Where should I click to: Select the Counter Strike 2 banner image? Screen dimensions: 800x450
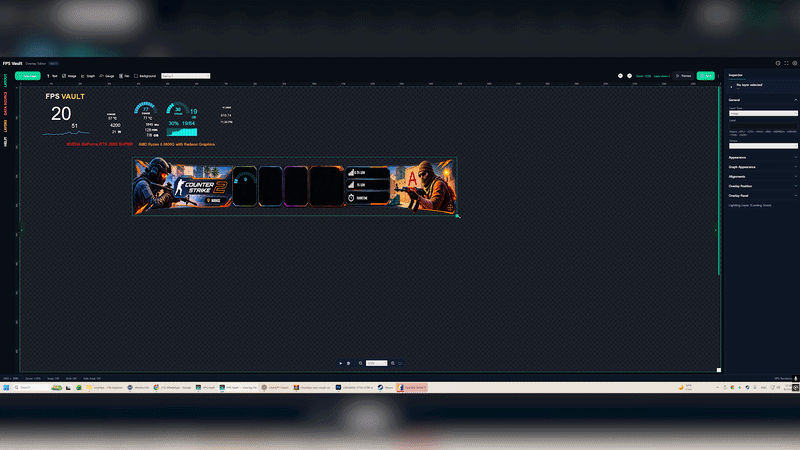click(294, 186)
